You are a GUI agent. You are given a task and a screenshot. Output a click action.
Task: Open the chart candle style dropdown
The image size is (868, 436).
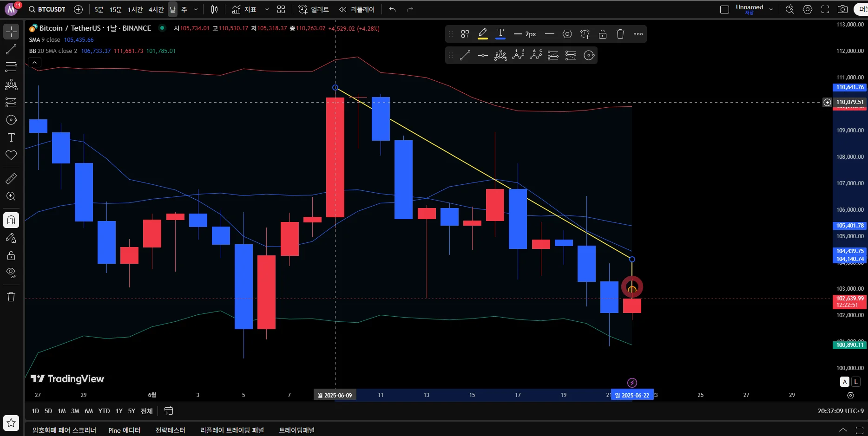click(214, 9)
